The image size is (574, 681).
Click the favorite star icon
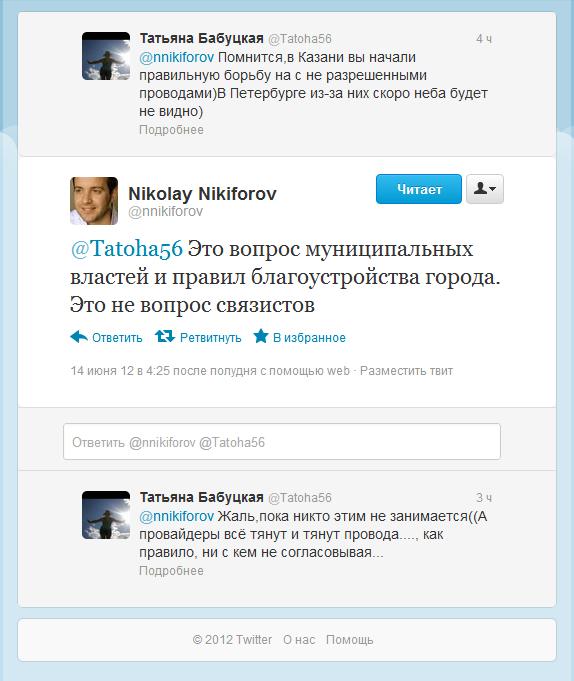pos(261,336)
